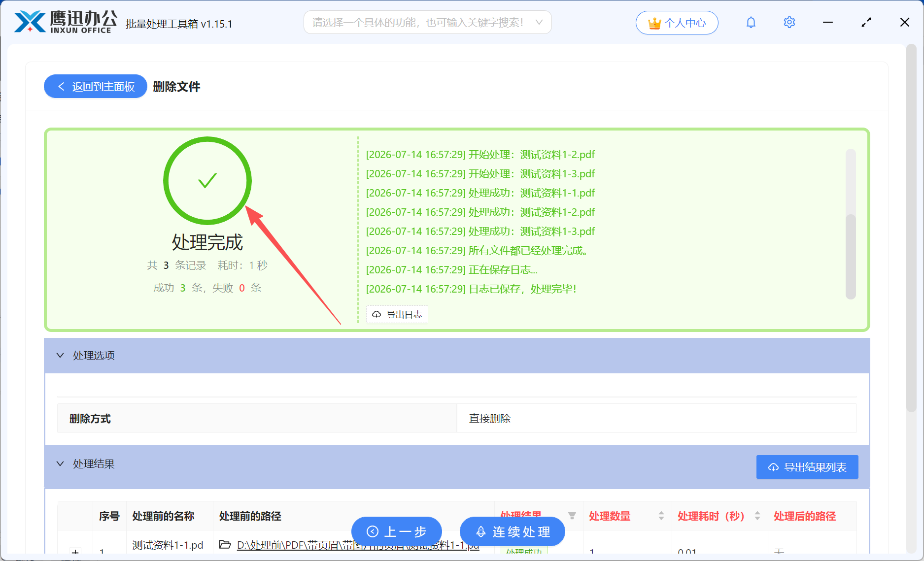Click the 测试资料1-1.pd filename cell

click(168, 545)
